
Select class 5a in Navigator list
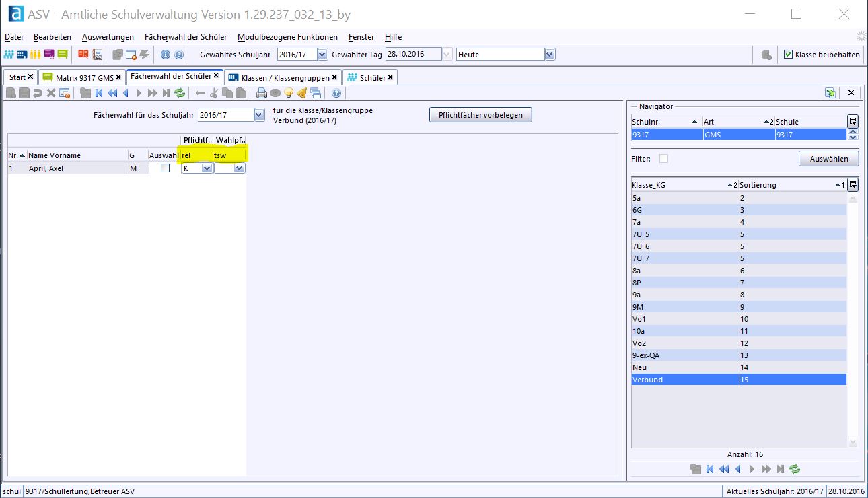(x=739, y=198)
